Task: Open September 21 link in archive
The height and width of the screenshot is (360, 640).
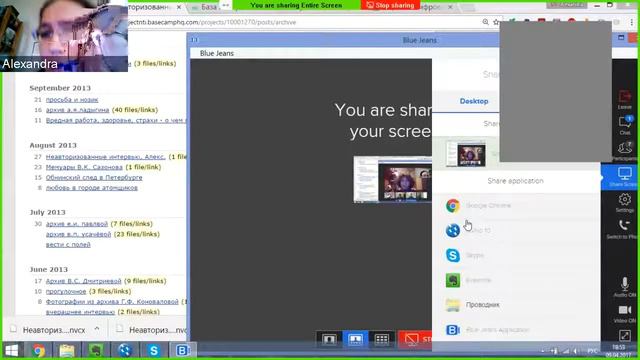Action: [72, 100]
